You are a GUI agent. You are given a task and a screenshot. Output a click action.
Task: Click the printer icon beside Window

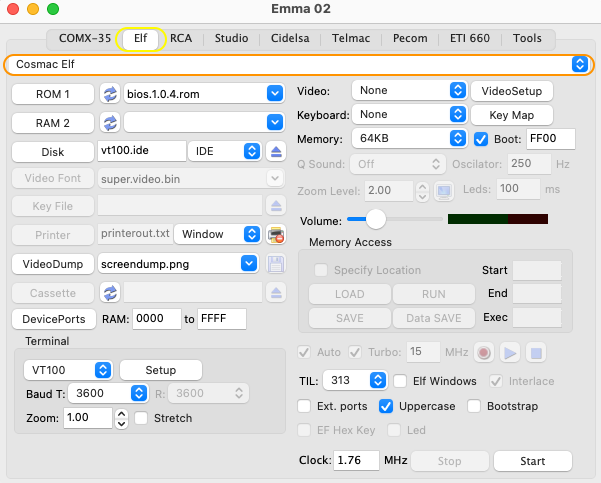(x=276, y=234)
